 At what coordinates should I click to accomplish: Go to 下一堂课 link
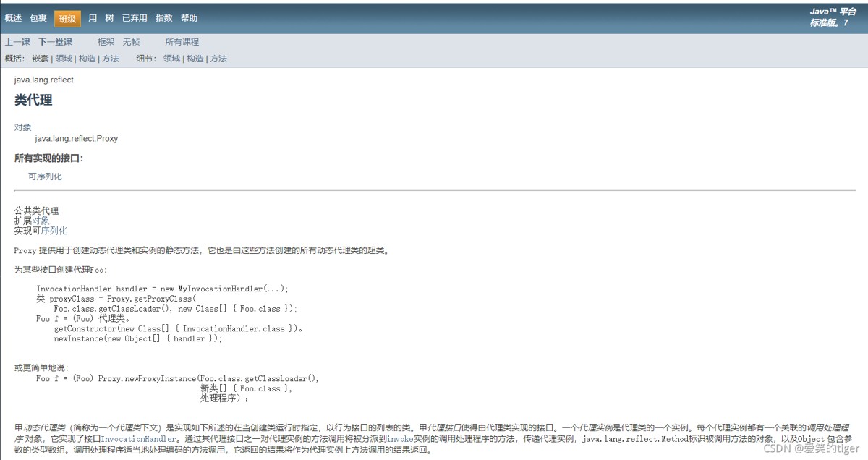(x=56, y=42)
